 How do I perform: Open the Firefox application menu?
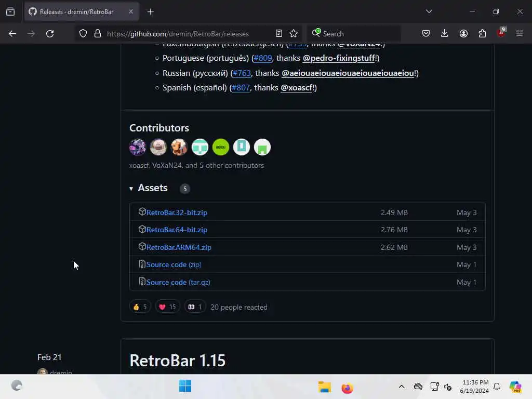[x=520, y=34]
